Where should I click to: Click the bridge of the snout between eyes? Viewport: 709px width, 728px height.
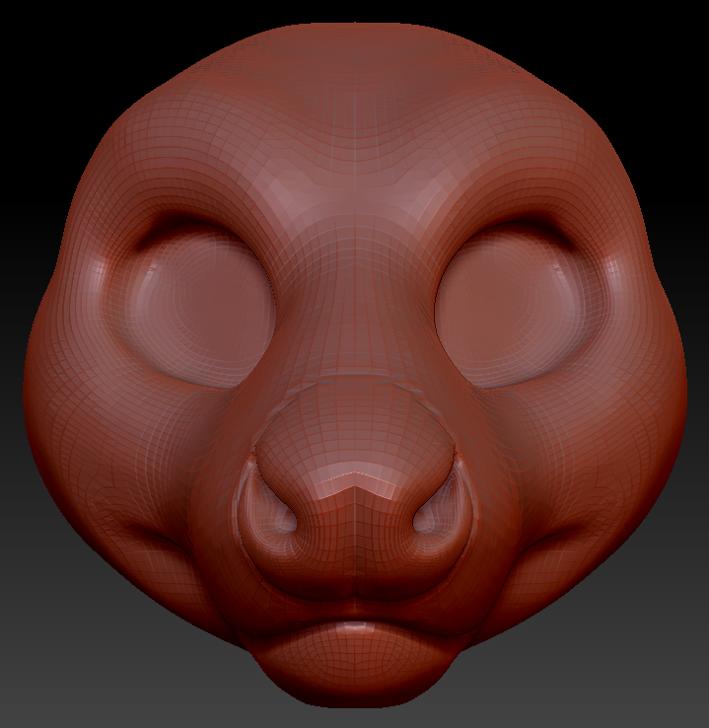click(x=353, y=316)
